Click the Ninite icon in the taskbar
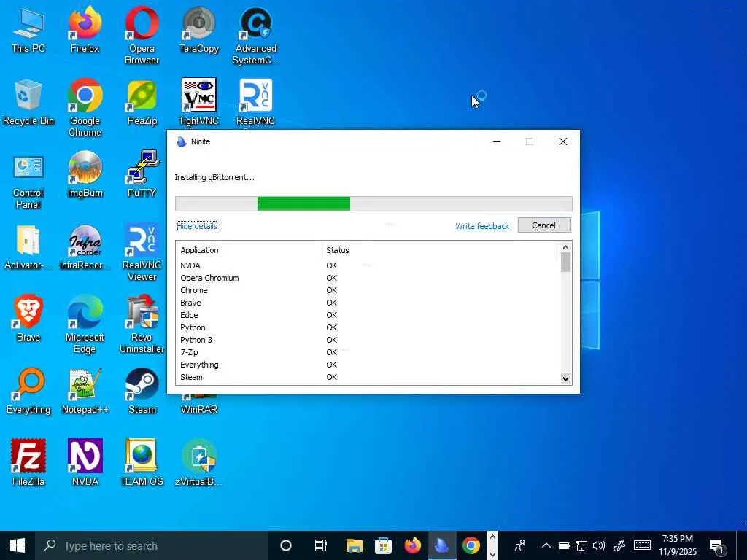Viewport: 747px width, 560px height. pyautogui.click(x=441, y=545)
